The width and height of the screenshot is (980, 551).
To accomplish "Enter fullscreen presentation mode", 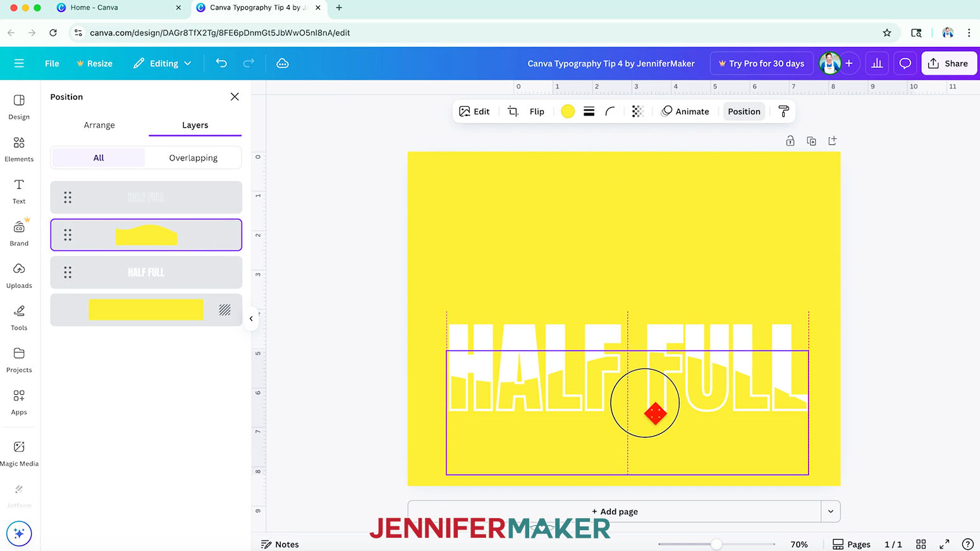I will tap(945, 544).
